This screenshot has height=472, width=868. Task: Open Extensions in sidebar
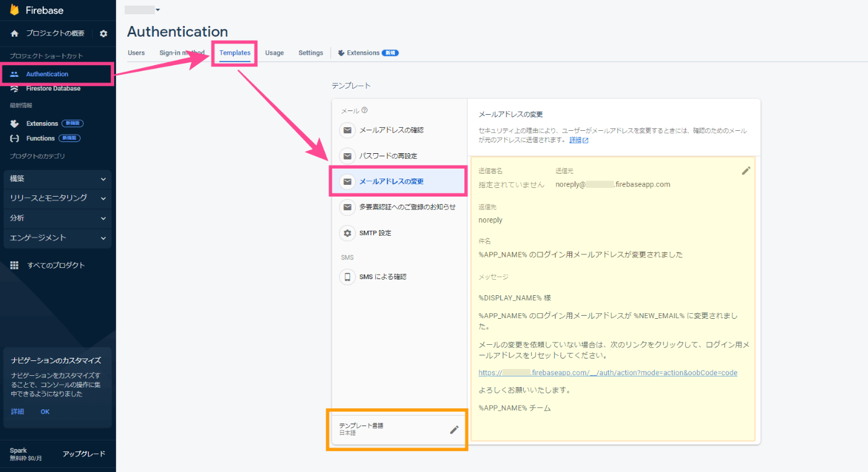coord(42,123)
